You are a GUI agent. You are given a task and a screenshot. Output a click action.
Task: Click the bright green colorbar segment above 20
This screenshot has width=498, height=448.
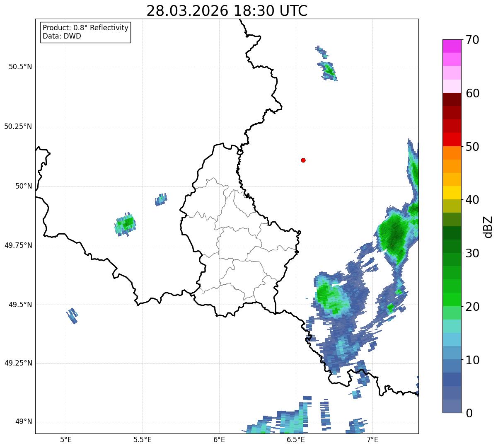tap(452, 299)
